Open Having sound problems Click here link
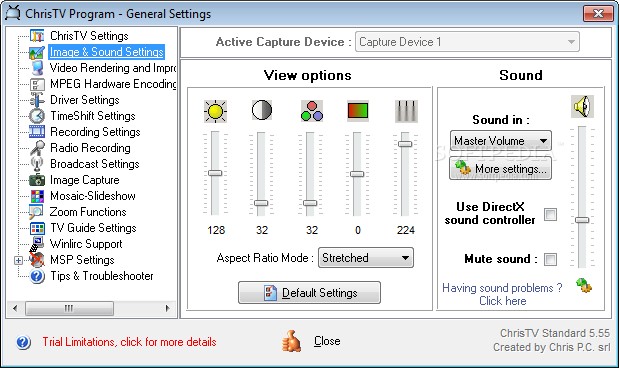The height and width of the screenshot is (368, 619). coord(502,295)
